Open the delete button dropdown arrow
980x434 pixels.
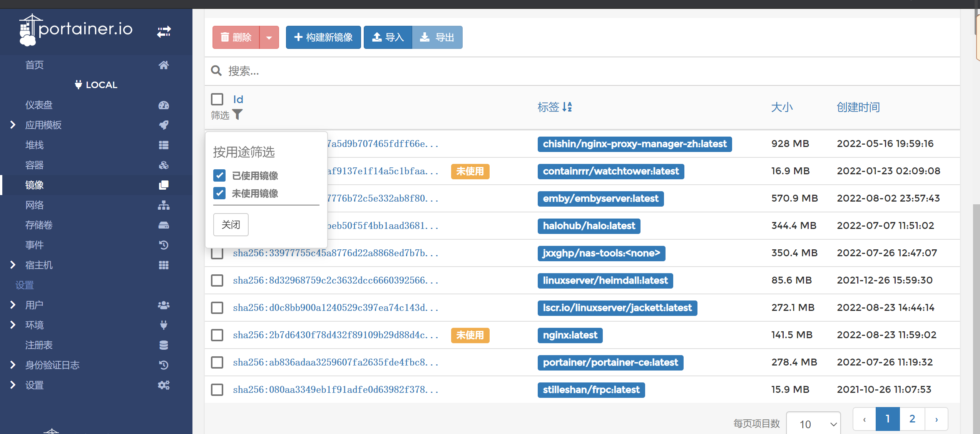(x=269, y=37)
